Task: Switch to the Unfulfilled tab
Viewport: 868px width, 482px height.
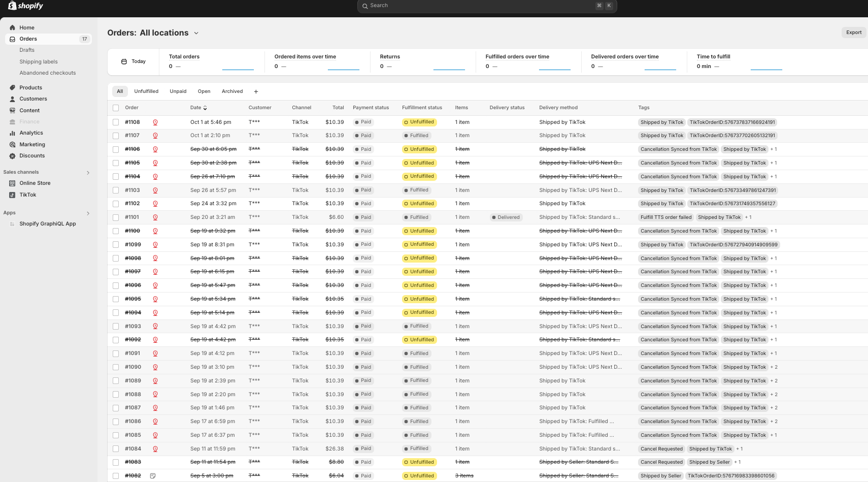Action: coord(146,91)
